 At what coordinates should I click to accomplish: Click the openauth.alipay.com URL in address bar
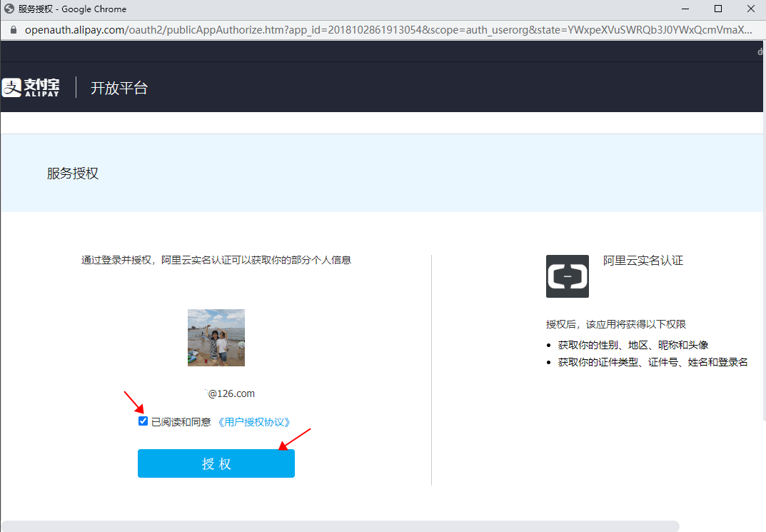[388, 30]
